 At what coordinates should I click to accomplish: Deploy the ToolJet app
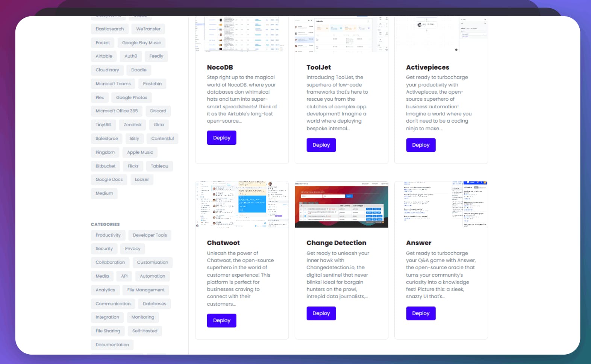[321, 145]
